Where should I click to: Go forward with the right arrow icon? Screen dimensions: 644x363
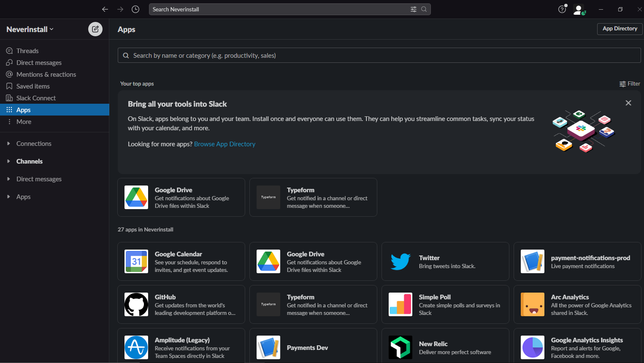click(120, 9)
